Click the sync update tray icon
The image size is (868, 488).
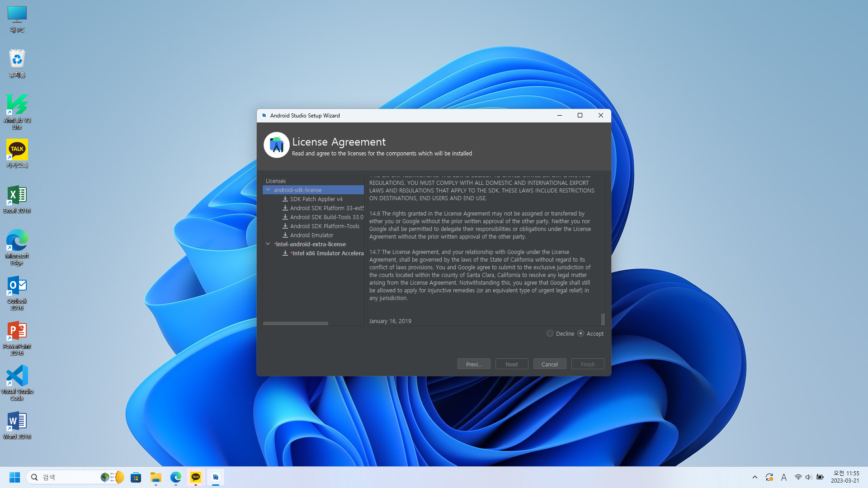[x=769, y=477]
